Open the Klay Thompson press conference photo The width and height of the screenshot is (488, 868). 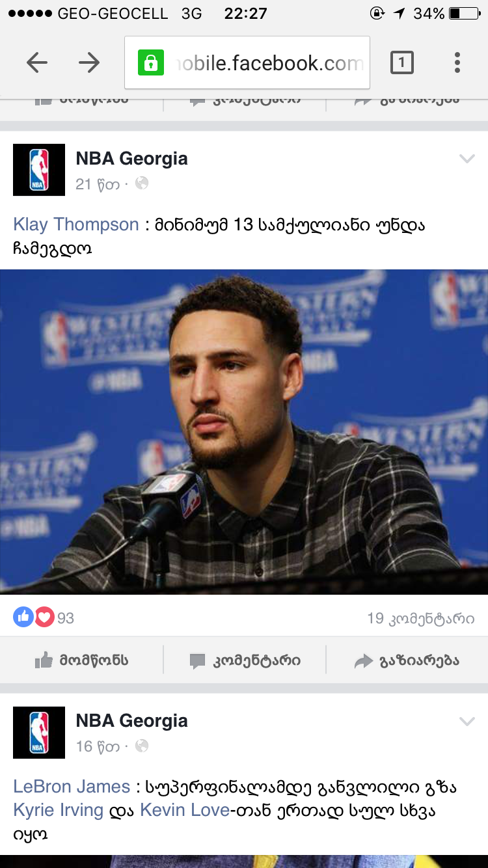(244, 431)
